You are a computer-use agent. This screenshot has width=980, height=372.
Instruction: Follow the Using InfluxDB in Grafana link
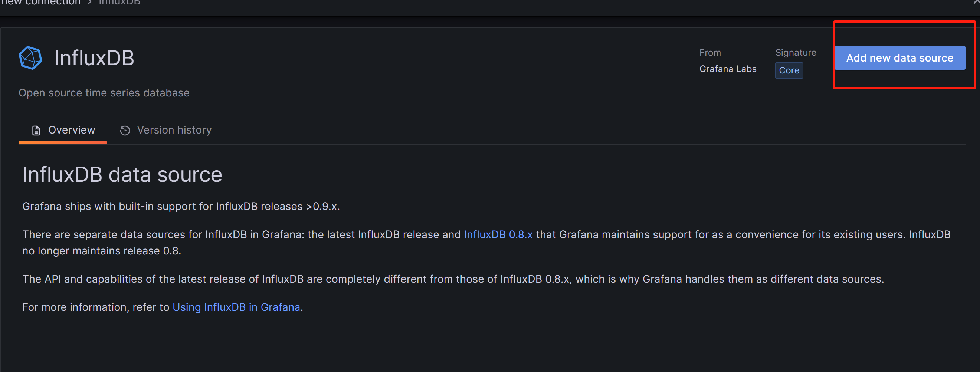tap(236, 307)
